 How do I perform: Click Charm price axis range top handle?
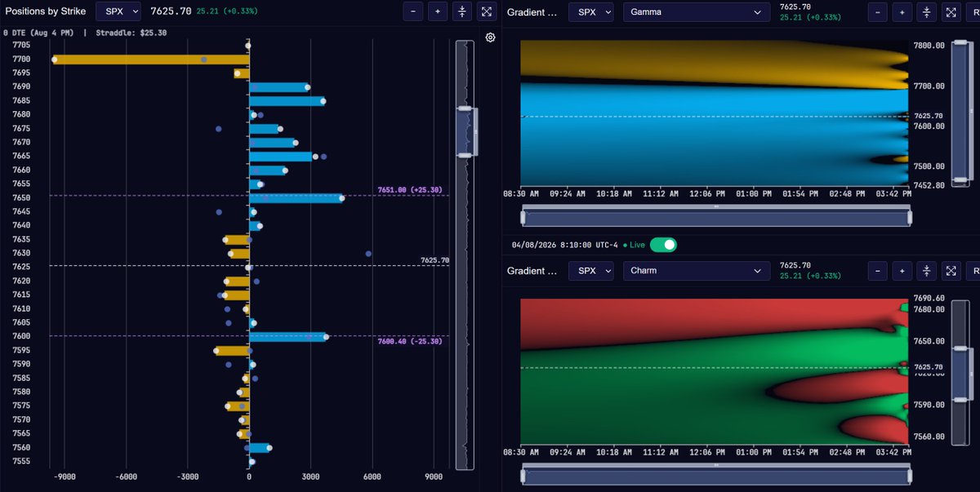coord(960,347)
